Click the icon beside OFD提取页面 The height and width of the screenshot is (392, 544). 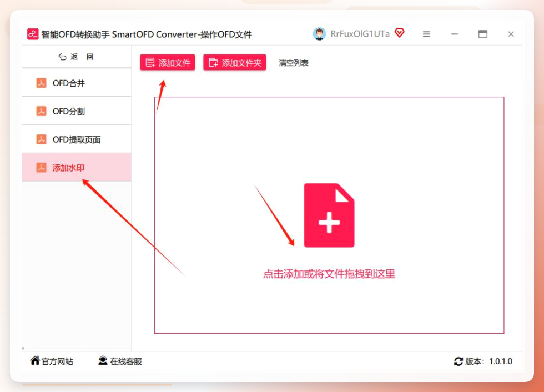click(41, 139)
